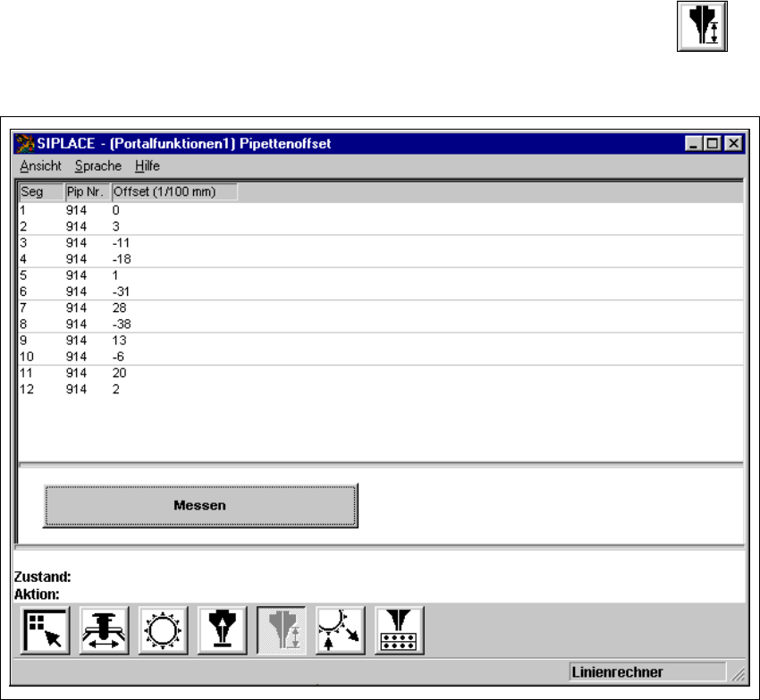Select the portal horizontal movement icon
This screenshot has height=700, width=760.
105,630
